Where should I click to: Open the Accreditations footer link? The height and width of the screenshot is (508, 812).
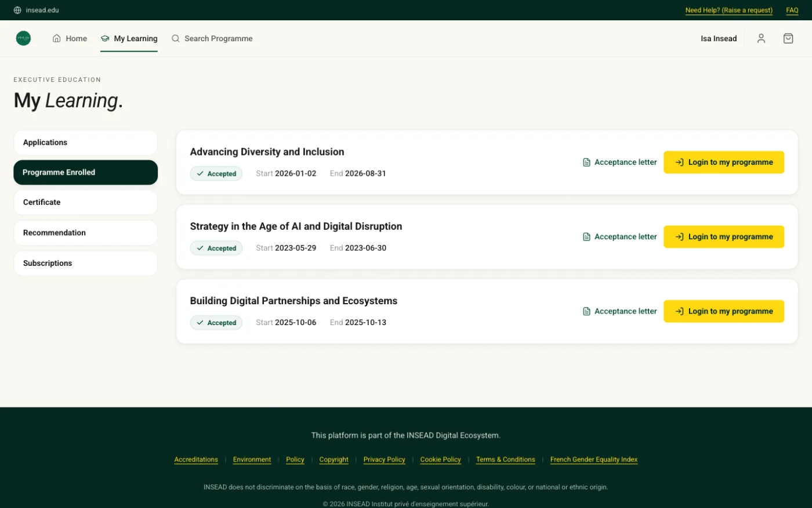click(196, 459)
